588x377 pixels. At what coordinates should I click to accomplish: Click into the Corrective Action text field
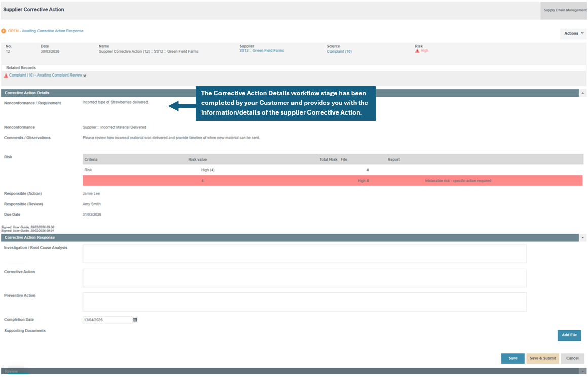pos(304,278)
